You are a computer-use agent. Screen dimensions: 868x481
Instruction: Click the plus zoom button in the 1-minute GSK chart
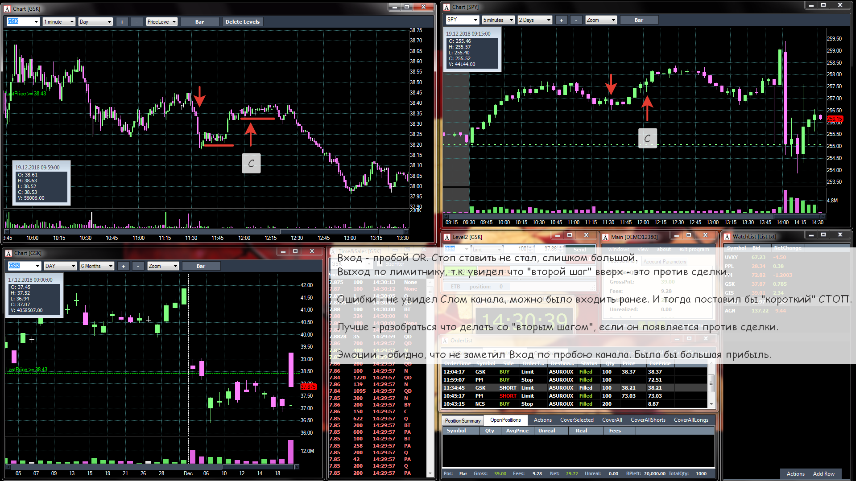(x=122, y=22)
